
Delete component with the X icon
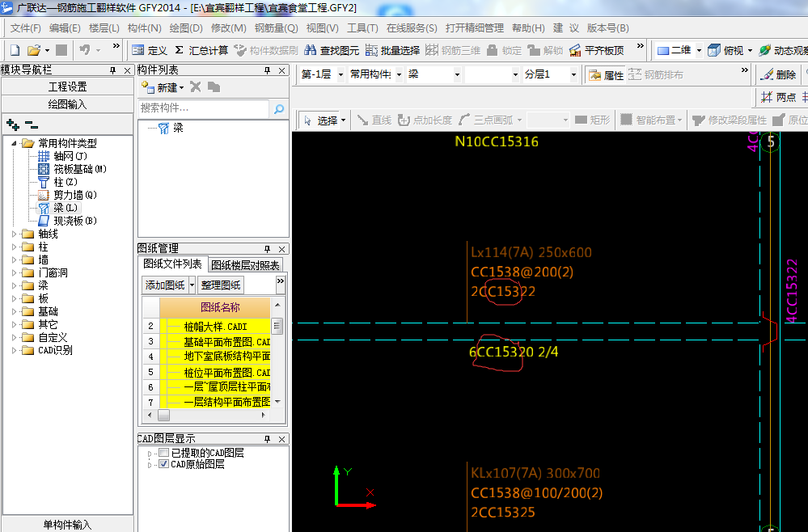click(195, 87)
